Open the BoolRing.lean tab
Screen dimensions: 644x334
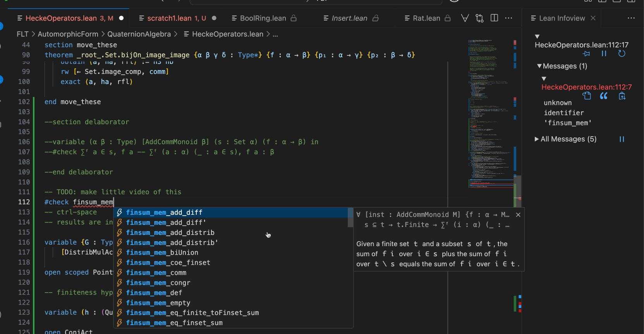click(263, 18)
